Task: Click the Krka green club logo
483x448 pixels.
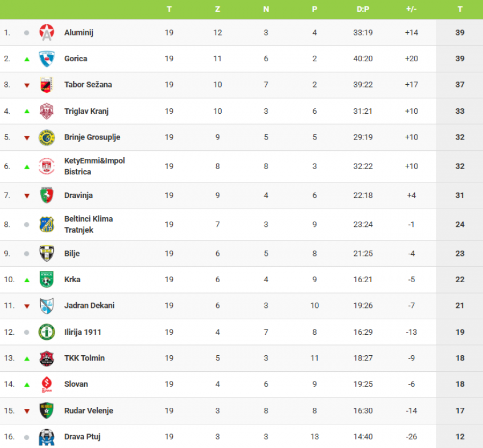Action: tap(47, 280)
